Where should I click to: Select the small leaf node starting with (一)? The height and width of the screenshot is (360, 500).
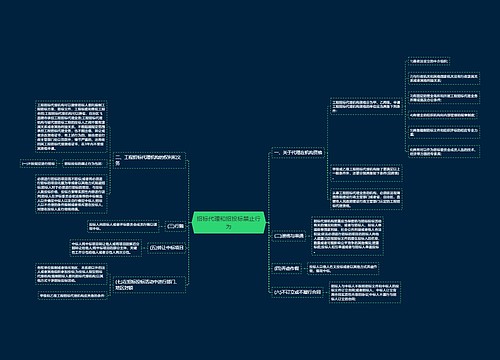(x=38, y=164)
